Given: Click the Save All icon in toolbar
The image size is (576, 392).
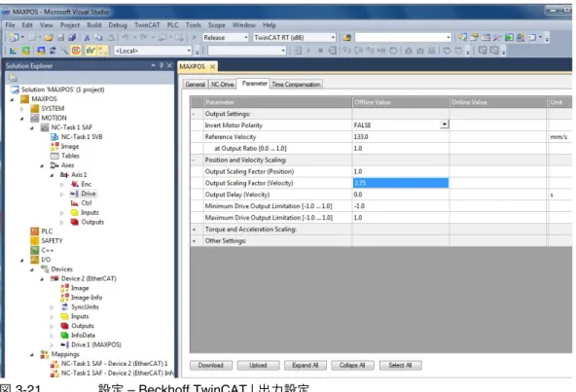Looking at the screenshot, I should pos(72,38).
